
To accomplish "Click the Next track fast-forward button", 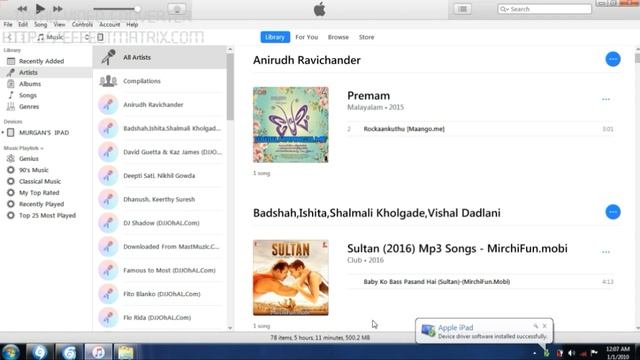I will pos(58,9).
